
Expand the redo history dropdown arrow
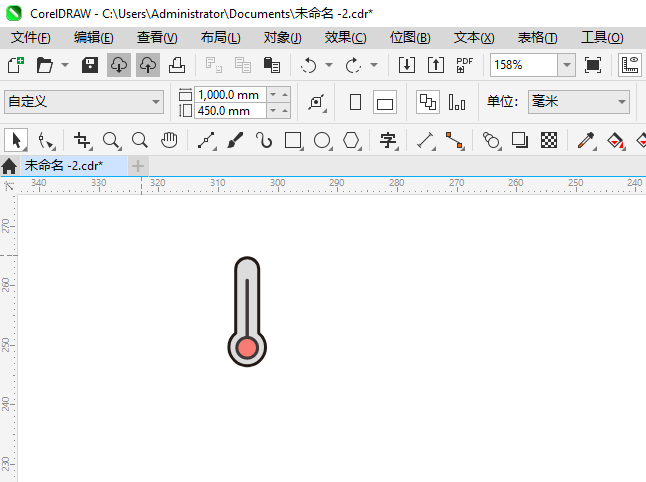(374, 65)
